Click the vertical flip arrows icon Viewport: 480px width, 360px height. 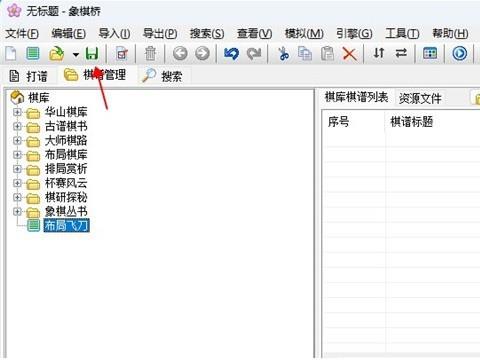pos(379,53)
